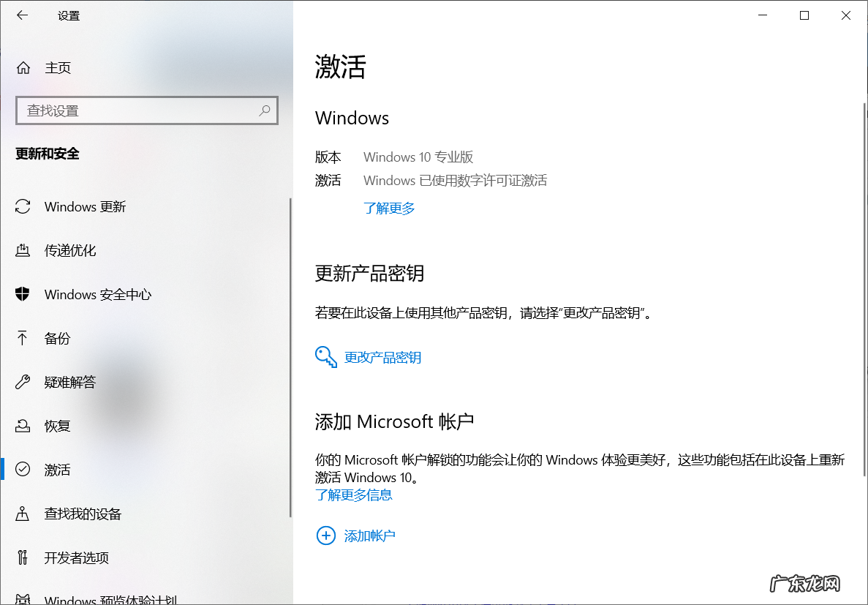Open 主页 using the home icon
The image size is (868, 605).
click(22, 67)
